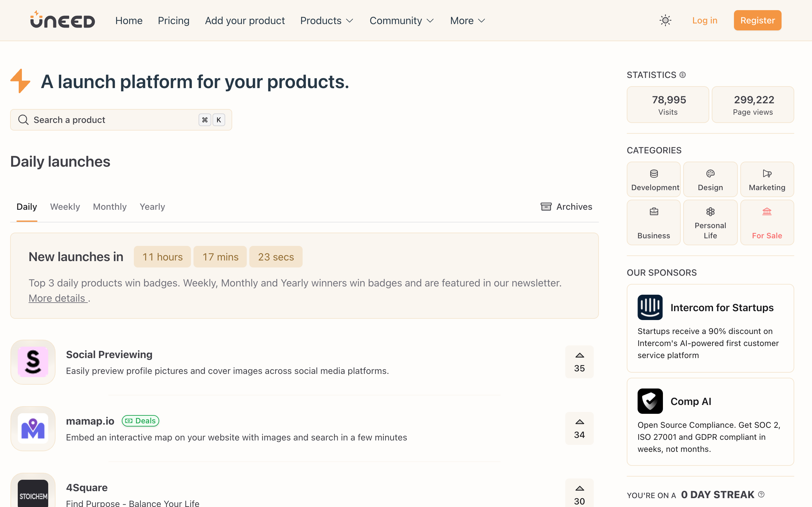Viewport: 812px width, 507px height.
Task: Open the Intercom for Startups sponsor card
Action: tap(710, 328)
